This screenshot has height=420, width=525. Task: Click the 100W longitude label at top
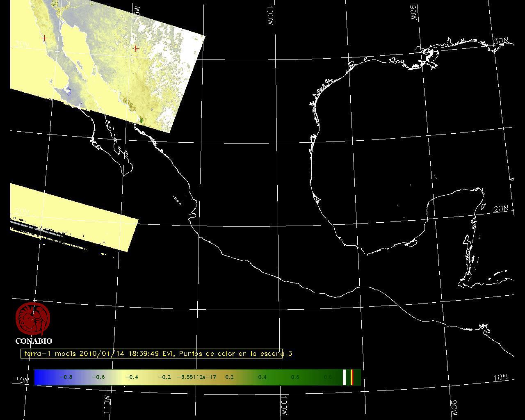270,16
